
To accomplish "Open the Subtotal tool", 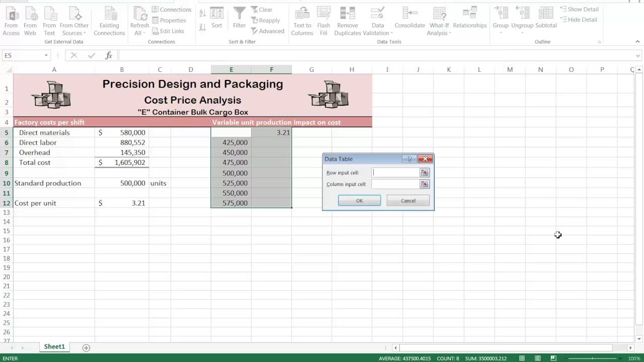I will pyautogui.click(x=546, y=20).
